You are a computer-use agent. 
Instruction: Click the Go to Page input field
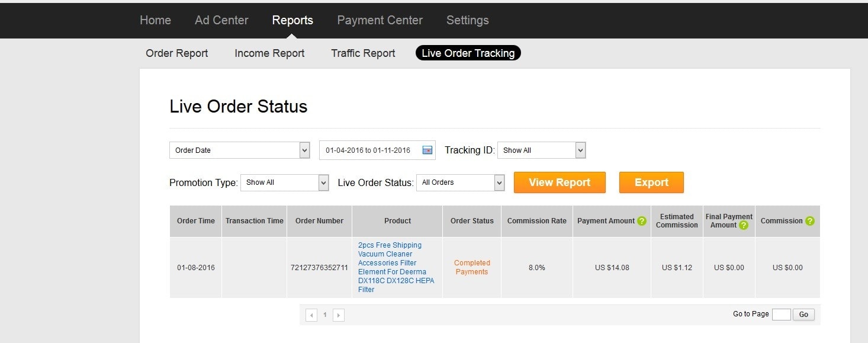(x=781, y=315)
